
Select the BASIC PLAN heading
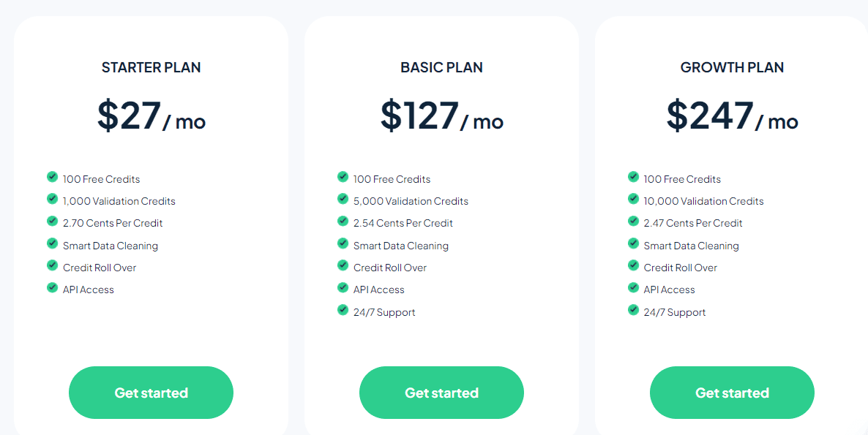pyautogui.click(x=441, y=67)
